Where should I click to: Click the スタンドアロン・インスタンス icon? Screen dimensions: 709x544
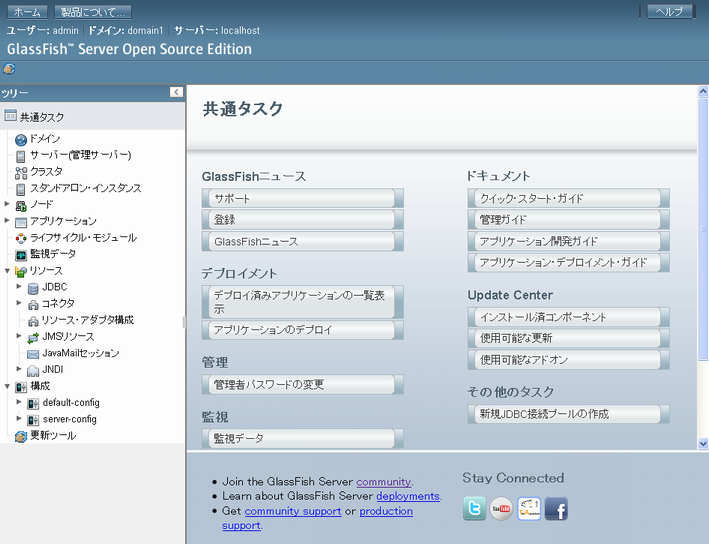[x=21, y=189]
